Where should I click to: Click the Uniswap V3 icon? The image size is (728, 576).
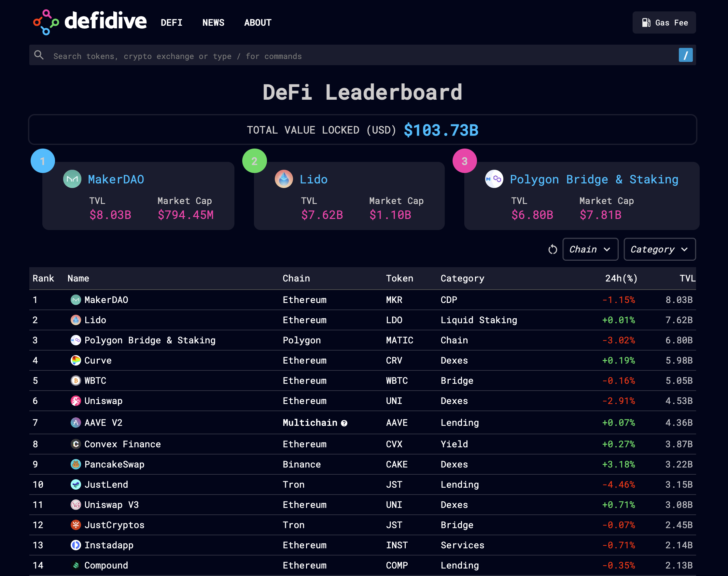tap(76, 505)
